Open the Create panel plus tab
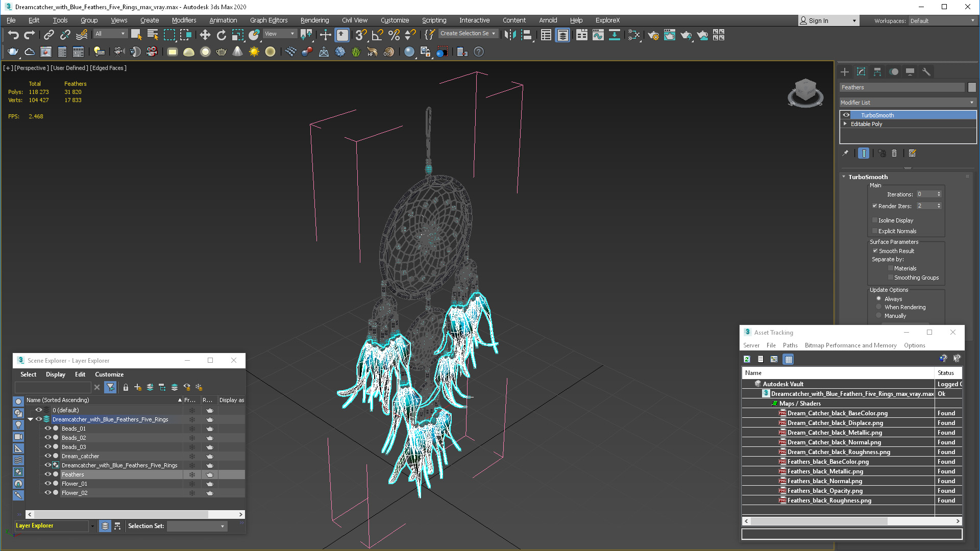The image size is (980, 551). [x=845, y=72]
